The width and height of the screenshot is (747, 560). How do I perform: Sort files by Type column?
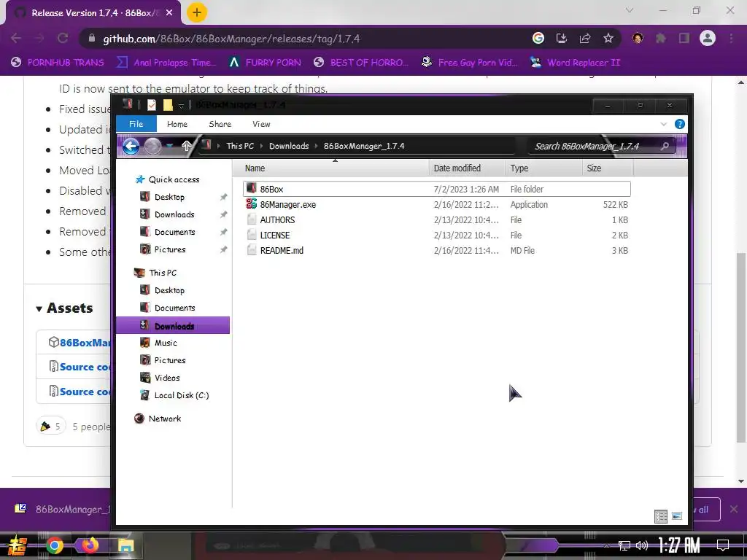click(543, 168)
